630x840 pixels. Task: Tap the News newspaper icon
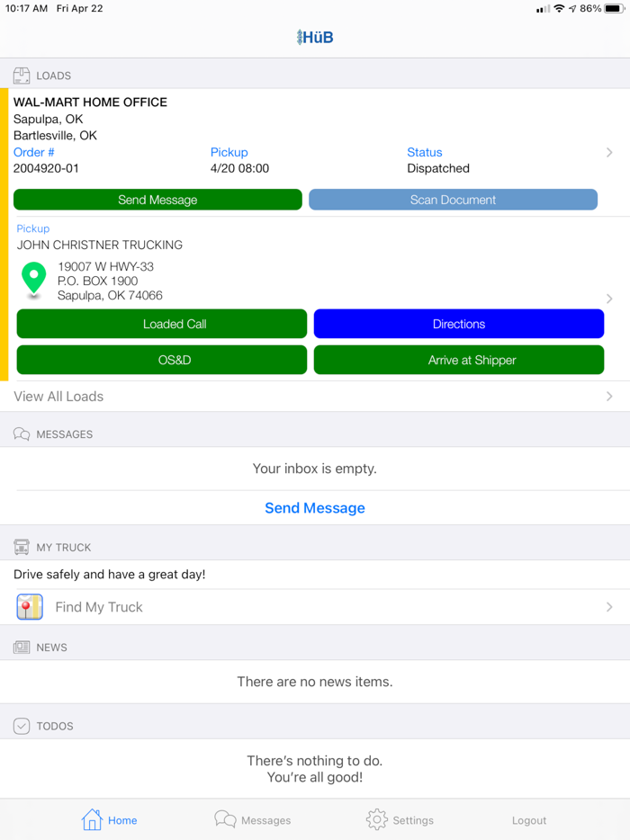click(x=22, y=648)
